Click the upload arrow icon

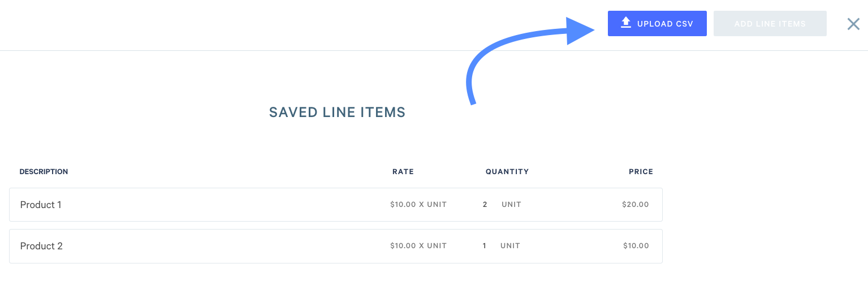[x=625, y=23]
